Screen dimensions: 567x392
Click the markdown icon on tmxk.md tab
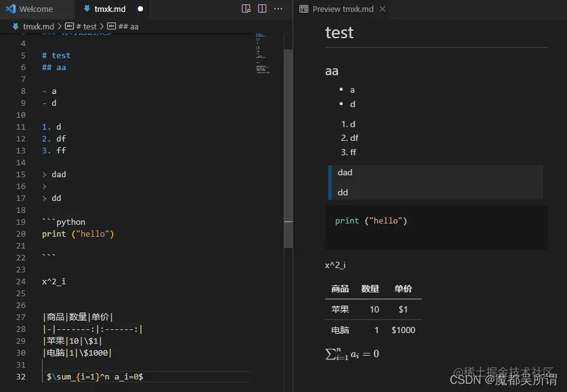pos(87,8)
